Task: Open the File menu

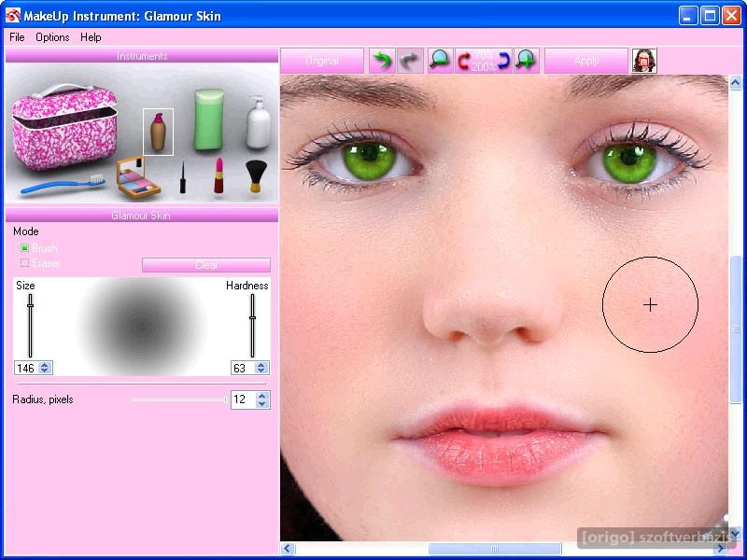Action: pos(17,37)
